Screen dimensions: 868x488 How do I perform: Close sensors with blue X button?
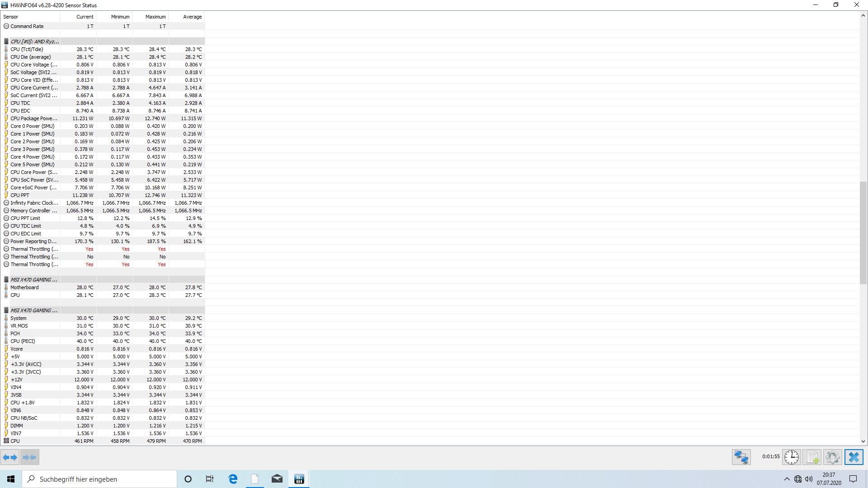point(854,457)
